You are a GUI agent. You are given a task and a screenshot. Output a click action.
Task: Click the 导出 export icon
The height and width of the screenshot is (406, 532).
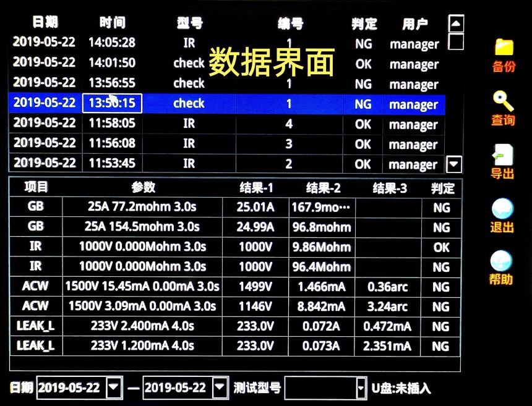pyautogui.click(x=502, y=155)
